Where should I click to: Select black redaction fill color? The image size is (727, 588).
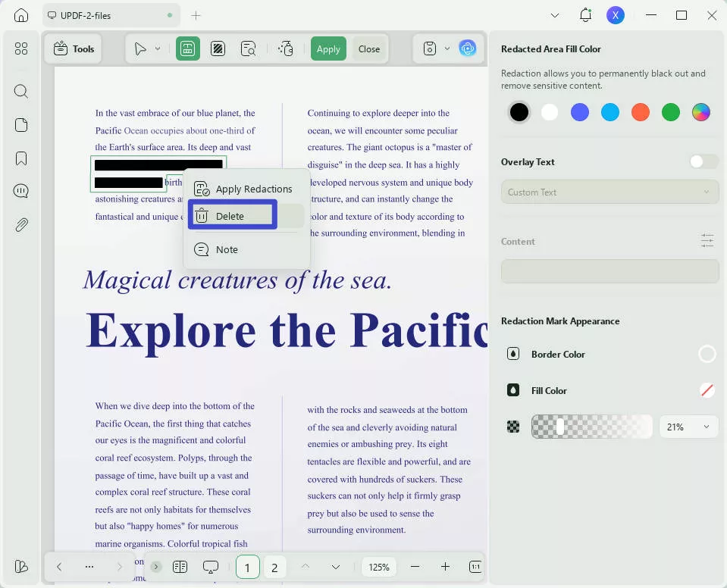coord(519,111)
